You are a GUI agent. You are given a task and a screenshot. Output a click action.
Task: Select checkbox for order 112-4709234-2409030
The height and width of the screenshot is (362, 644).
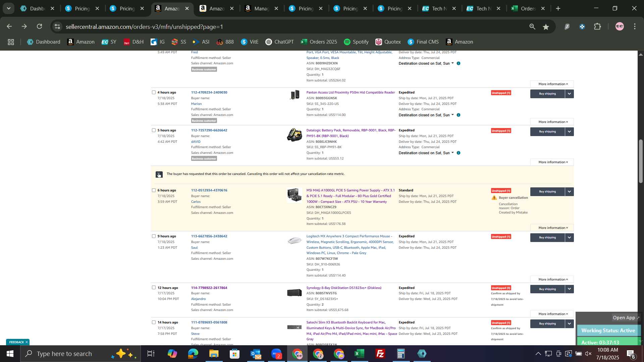click(154, 93)
